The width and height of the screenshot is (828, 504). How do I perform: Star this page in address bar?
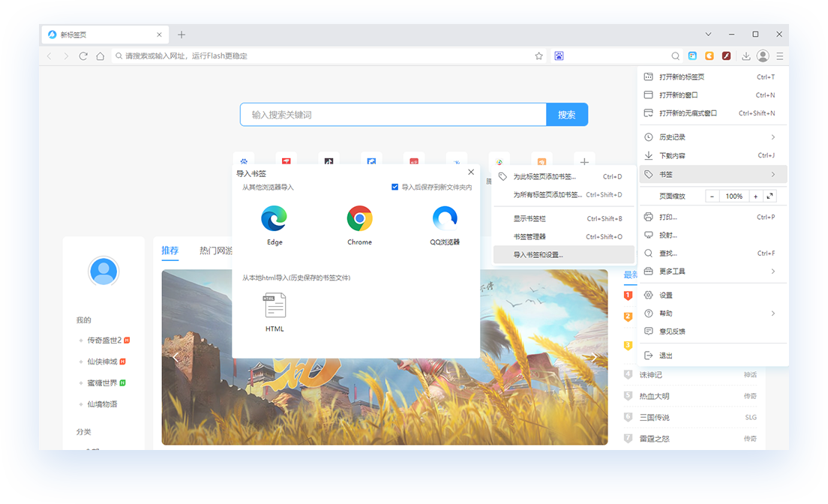(x=538, y=56)
